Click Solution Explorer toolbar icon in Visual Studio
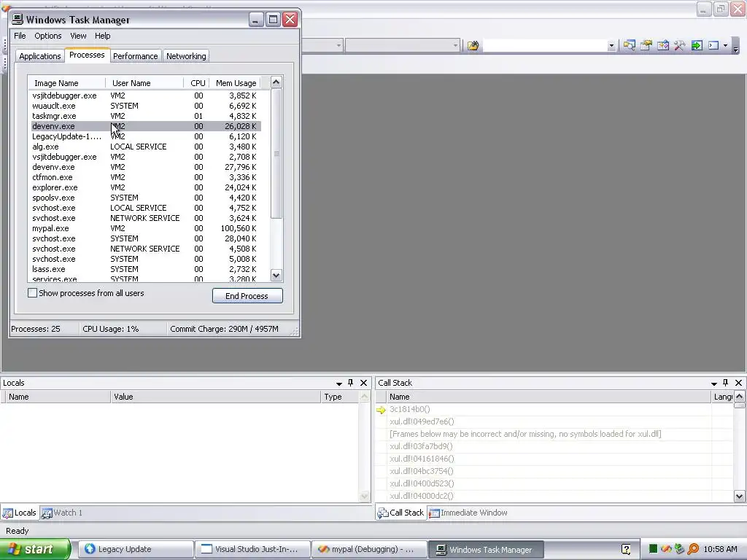Image resolution: width=747 pixels, height=560 pixels. [630, 46]
